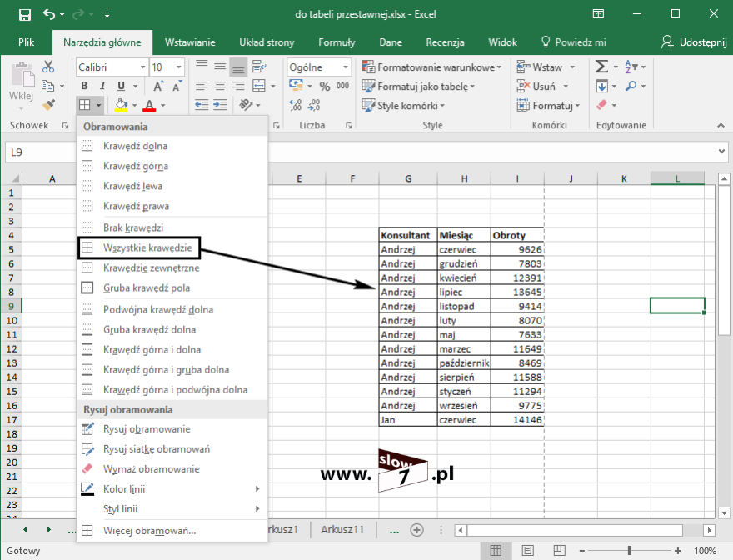This screenshot has width=733, height=560.
Task: Save the workbook with the floppy disk icon
Action: click(x=25, y=14)
